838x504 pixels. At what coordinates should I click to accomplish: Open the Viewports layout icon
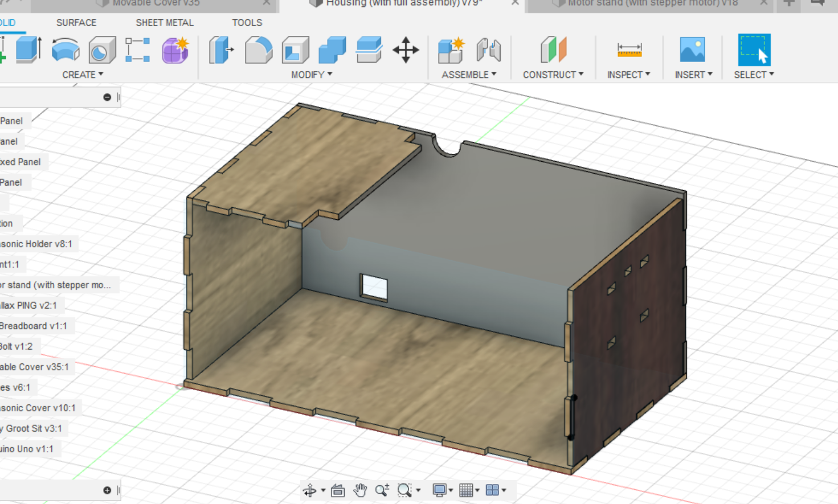pyautogui.click(x=493, y=490)
